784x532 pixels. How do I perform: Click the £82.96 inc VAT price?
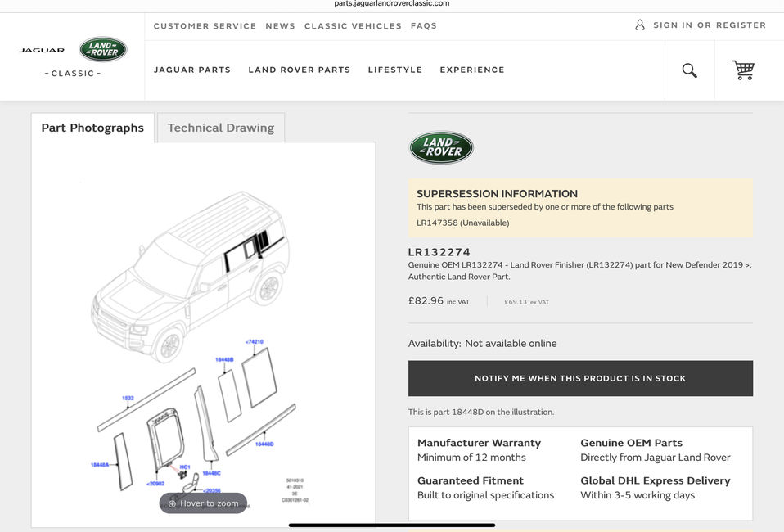pyautogui.click(x=439, y=301)
